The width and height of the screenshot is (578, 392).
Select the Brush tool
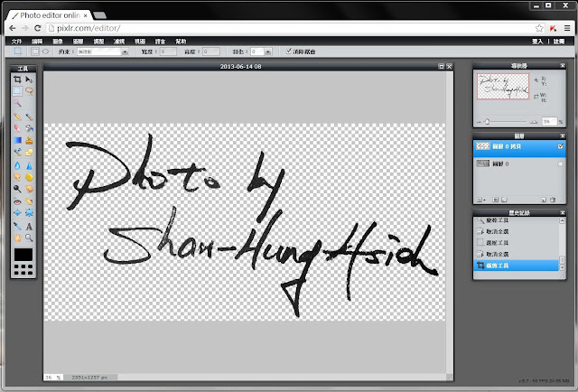pyautogui.click(x=29, y=117)
